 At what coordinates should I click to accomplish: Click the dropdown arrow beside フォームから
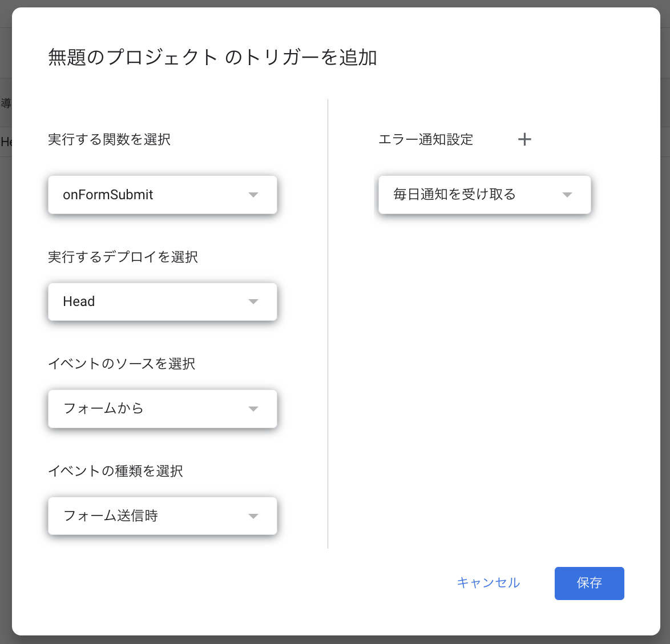coord(253,409)
